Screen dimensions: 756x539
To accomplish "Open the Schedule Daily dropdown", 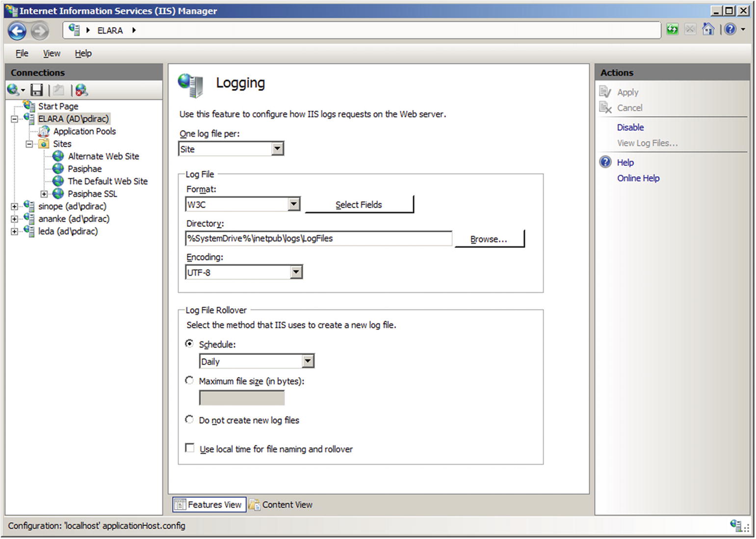I will click(x=308, y=361).
